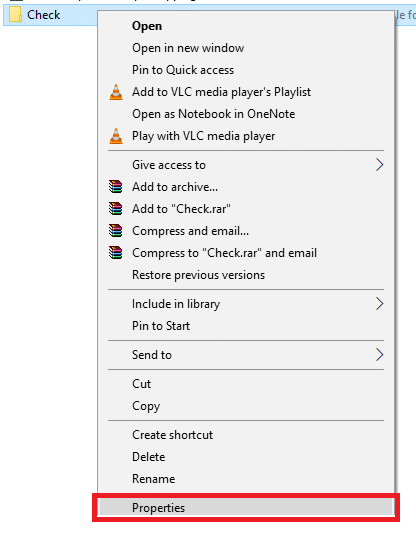Expand the Include in library submenu arrow

[x=379, y=304]
